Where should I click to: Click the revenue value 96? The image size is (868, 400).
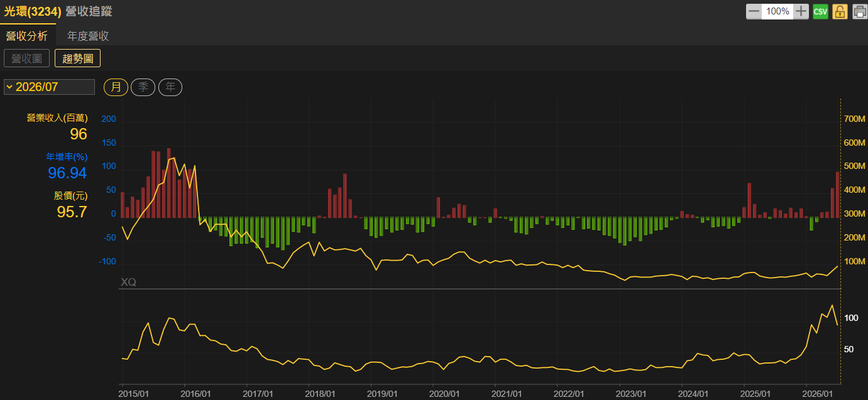coord(79,134)
